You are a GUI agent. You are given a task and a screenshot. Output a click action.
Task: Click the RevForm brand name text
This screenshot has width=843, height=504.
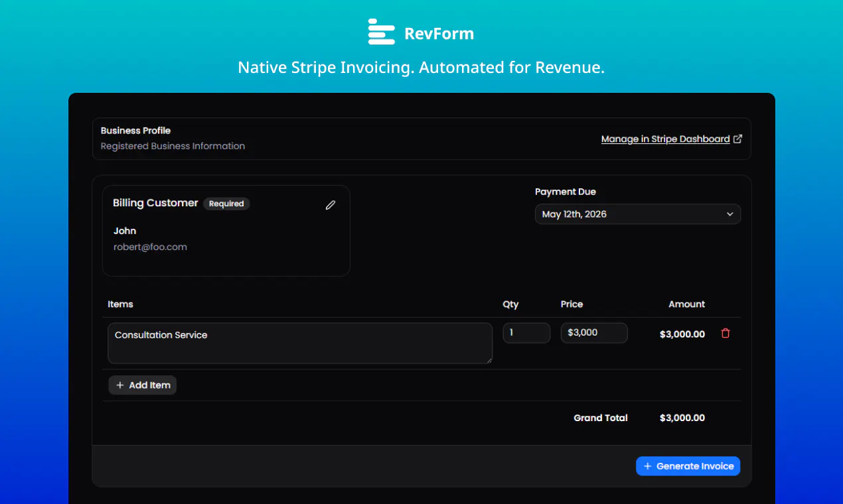coord(439,33)
